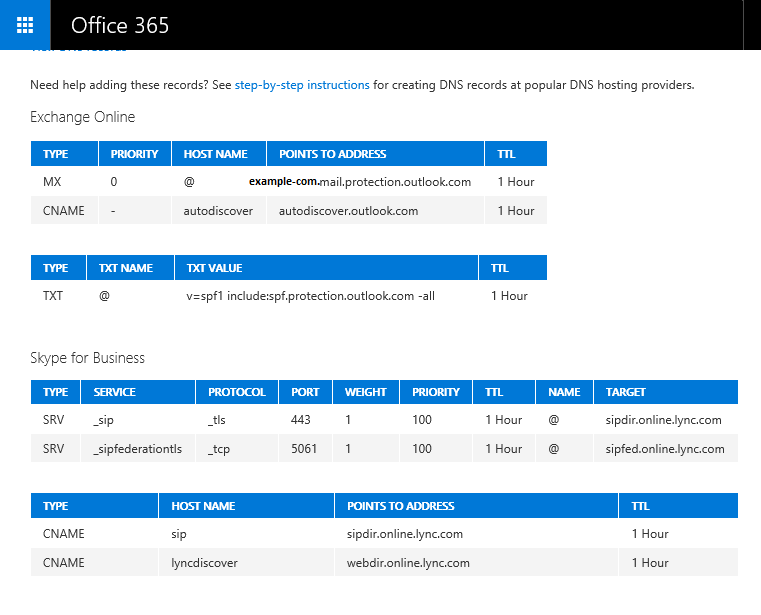Open the Office 365 app launcher
The height and width of the screenshot is (615, 761).
pyautogui.click(x=25, y=25)
